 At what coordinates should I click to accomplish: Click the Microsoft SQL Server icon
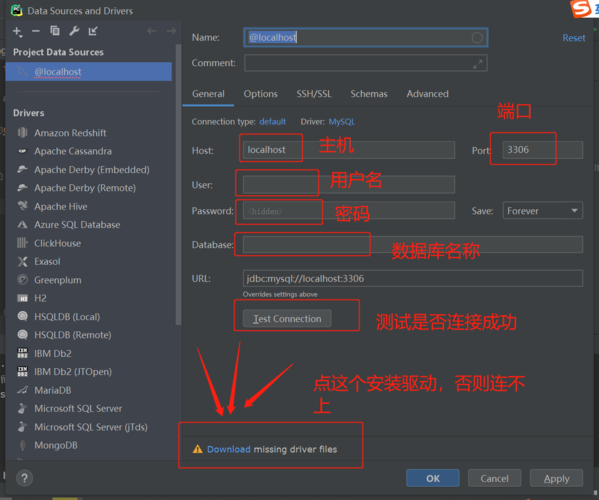23,408
